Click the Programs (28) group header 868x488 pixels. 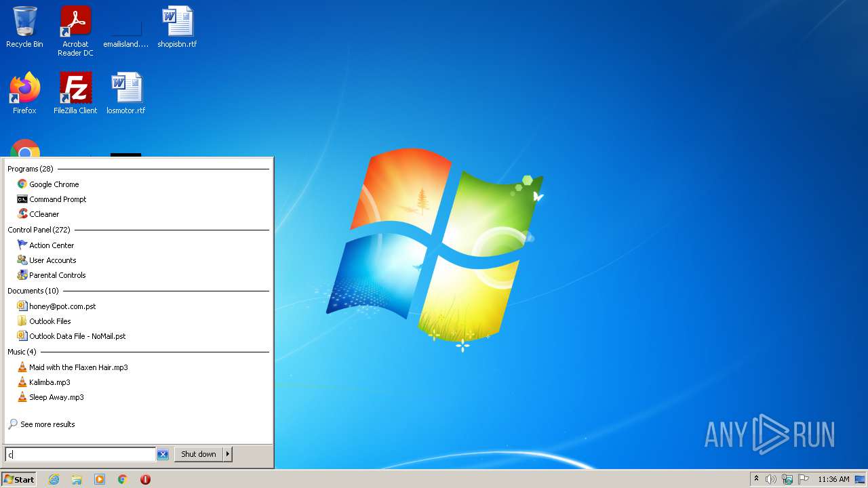(30, 169)
